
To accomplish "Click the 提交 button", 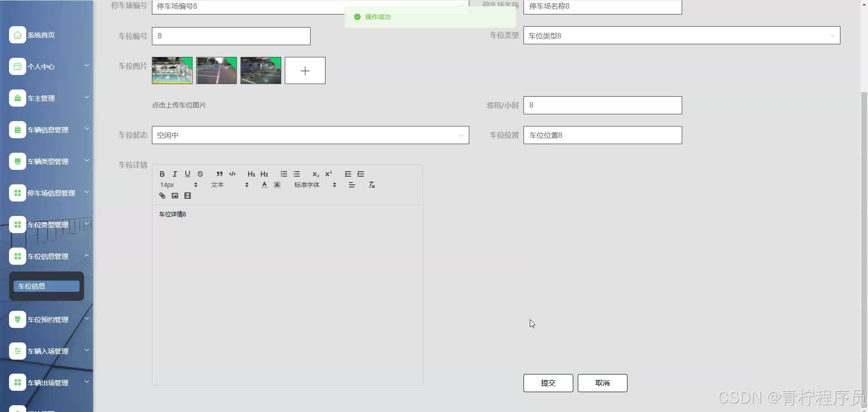I will pos(548,383).
